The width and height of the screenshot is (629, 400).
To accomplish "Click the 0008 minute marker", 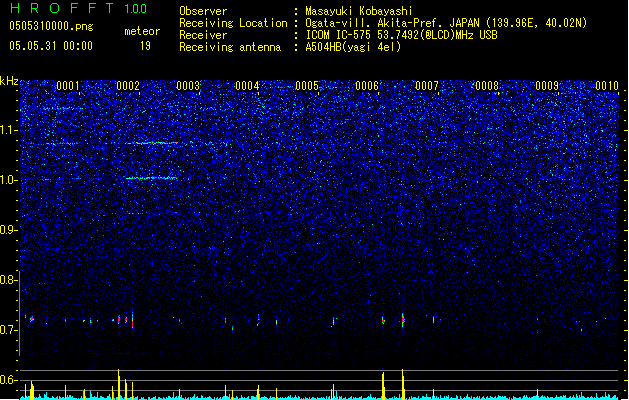I will point(487,86).
